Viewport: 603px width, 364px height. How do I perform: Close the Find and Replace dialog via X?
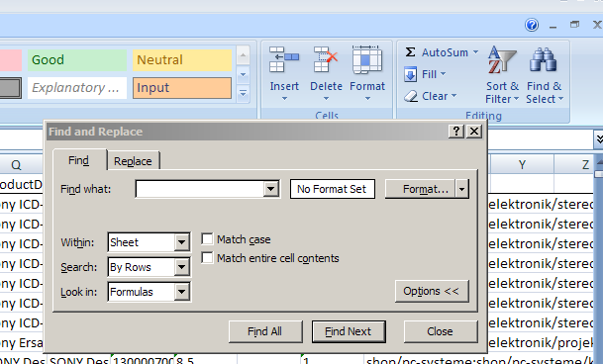point(474,132)
